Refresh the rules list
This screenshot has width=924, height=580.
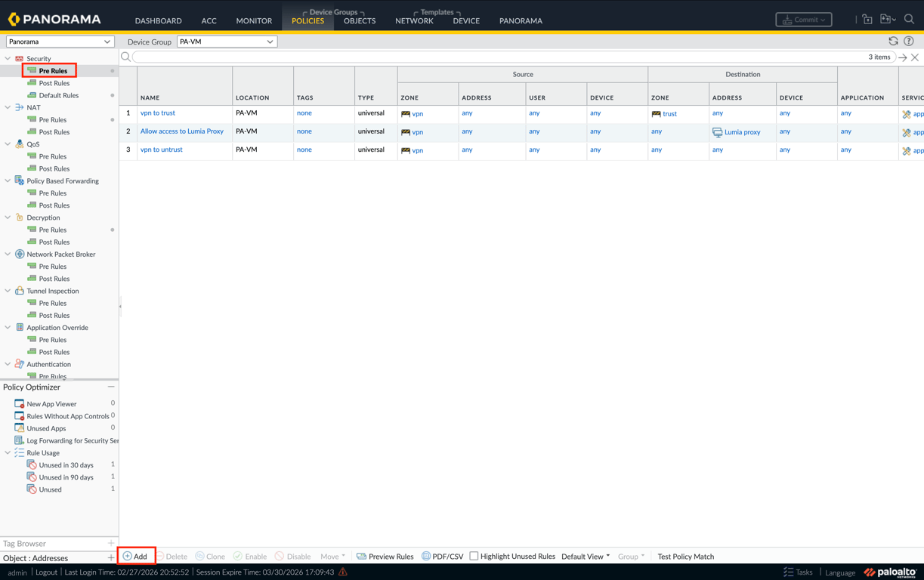(893, 42)
